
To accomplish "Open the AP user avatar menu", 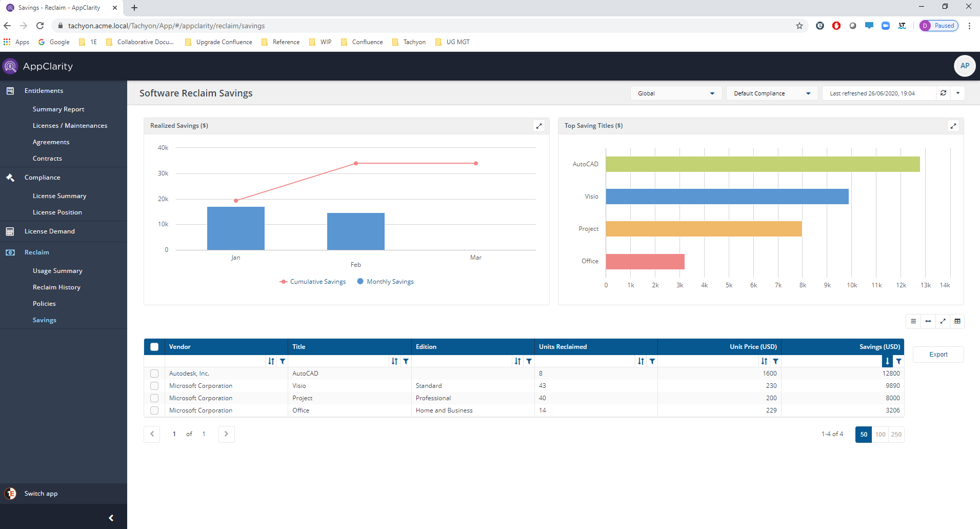I will coord(965,66).
